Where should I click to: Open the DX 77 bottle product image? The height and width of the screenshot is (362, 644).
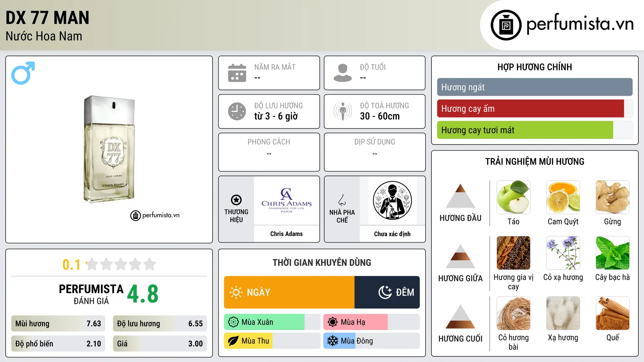109,149
